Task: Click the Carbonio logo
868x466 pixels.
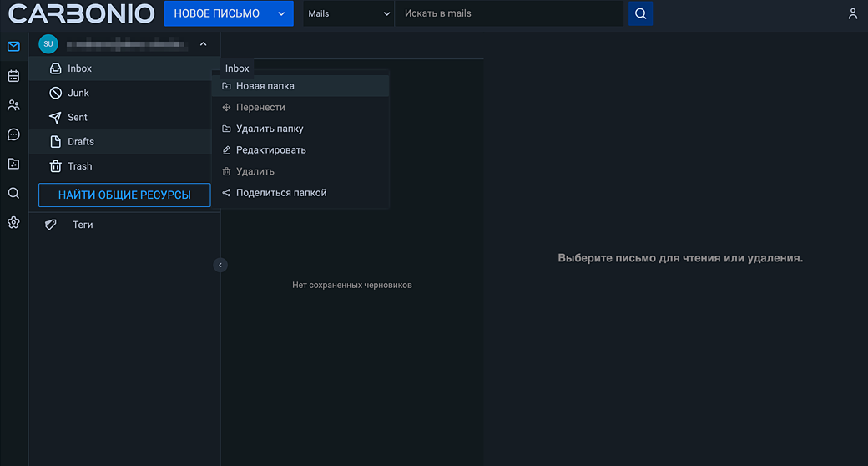Action: (x=81, y=13)
